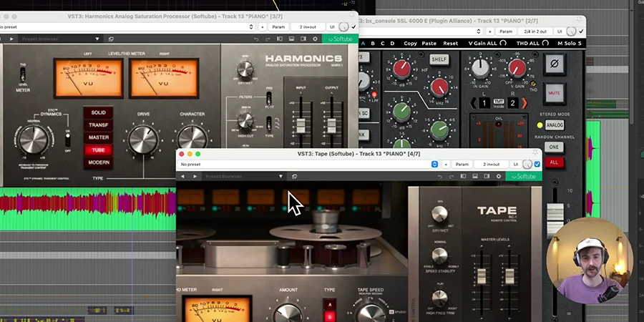Open bx_console 2/4 in 2 out menu
This screenshot has width=644, height=322.
point(535,31)
